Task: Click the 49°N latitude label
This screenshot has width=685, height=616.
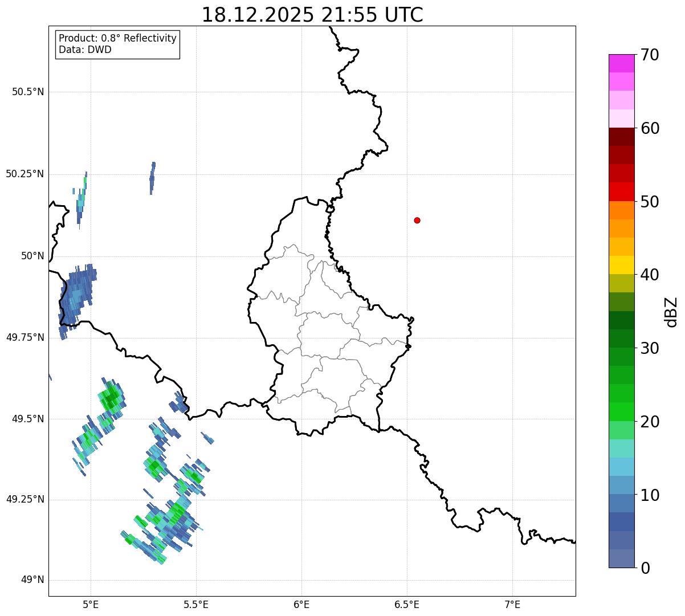Action: (x=32, y=580)
